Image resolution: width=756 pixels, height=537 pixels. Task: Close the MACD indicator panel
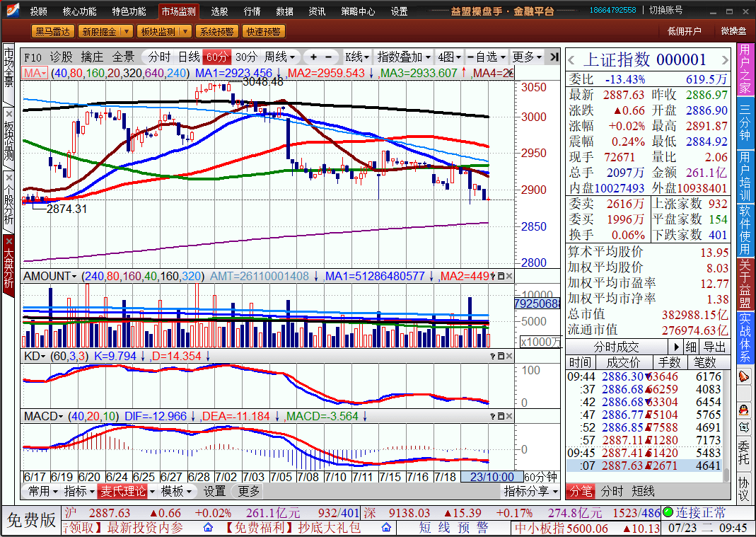(509, 416)
